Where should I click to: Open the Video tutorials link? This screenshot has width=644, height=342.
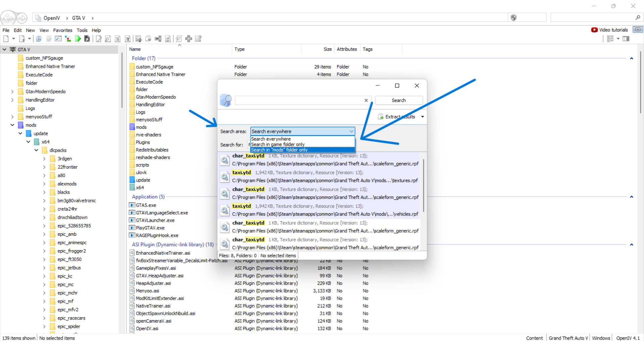609,30
